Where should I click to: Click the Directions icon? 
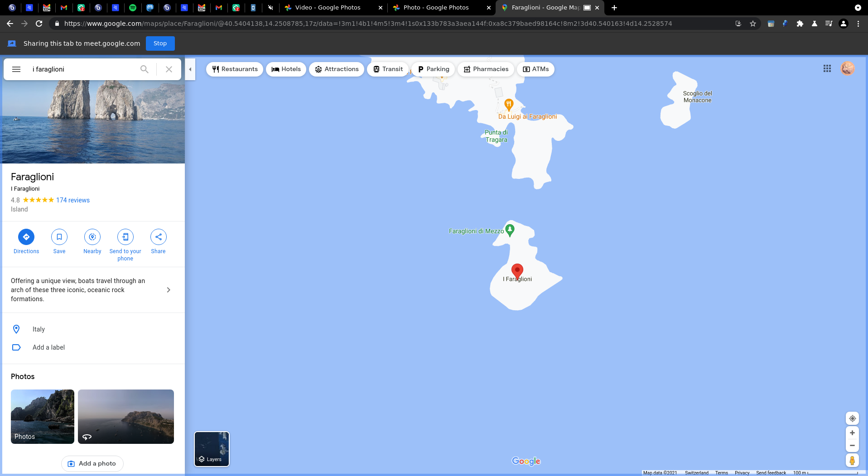click(26, 237)
